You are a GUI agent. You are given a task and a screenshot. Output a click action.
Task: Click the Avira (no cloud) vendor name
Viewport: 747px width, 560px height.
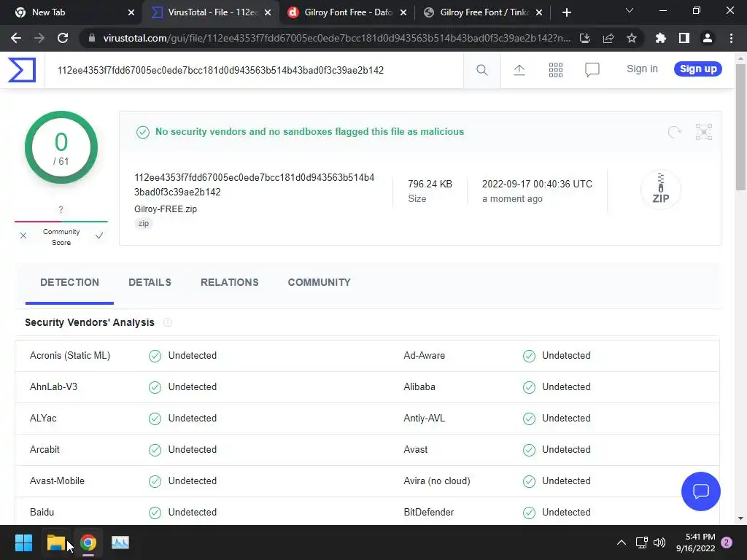point(437,481)
